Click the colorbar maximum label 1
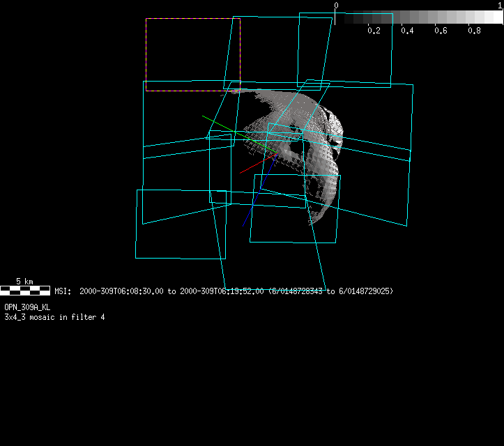Image resolution: width=504 pixels, height=446 pixels. (x=501, y=6)
